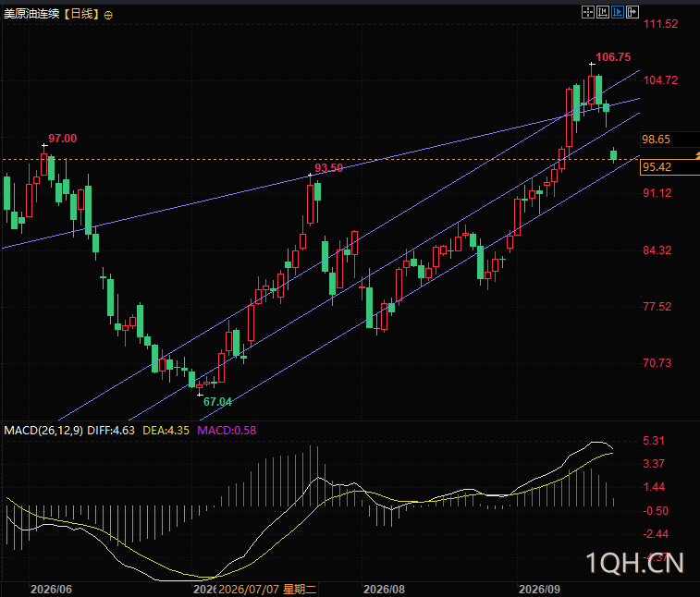Click the 美原油连续 contract title

coord(31,14)
